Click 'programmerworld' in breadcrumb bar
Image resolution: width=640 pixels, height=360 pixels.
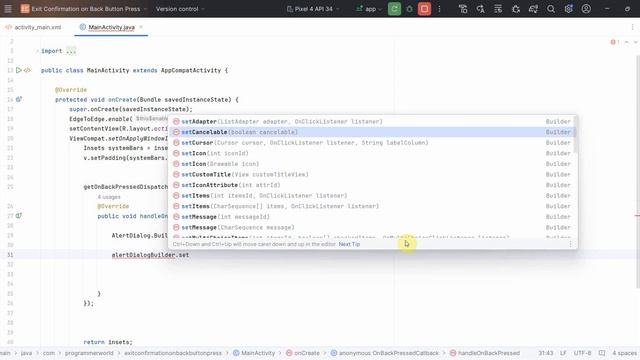pyautogui.click(x=89, y=353)
